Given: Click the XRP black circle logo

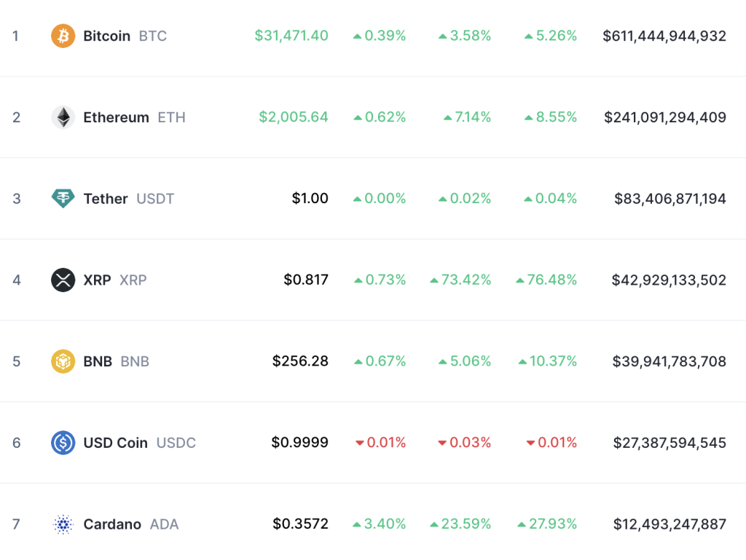Looking at the screenshot, I should (x=64, y=280).
